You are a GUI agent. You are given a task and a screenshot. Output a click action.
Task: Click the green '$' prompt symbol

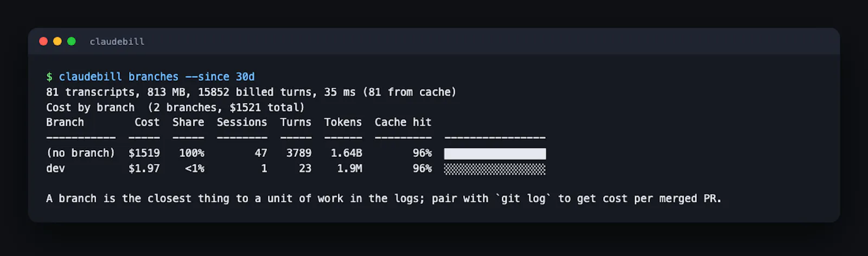coord(49,77)
